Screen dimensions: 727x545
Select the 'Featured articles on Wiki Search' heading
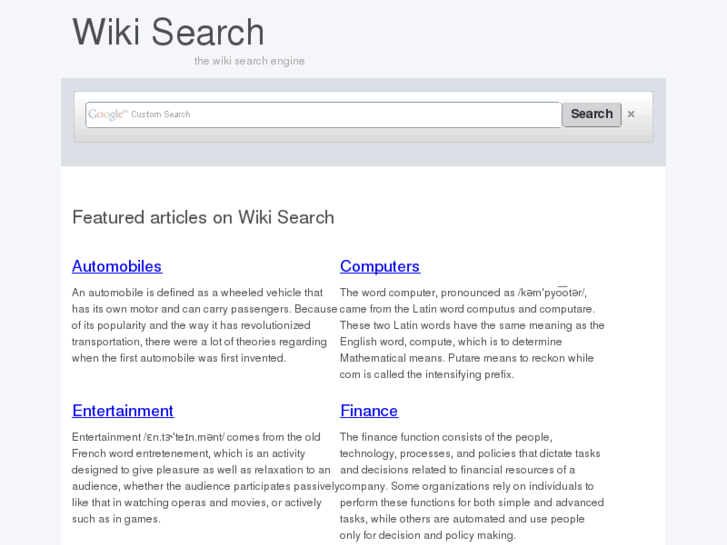(203, 217)
